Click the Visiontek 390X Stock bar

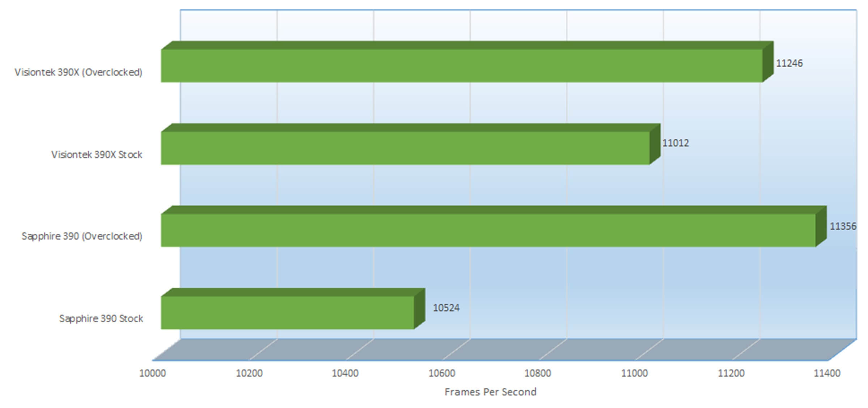[405, 148]
